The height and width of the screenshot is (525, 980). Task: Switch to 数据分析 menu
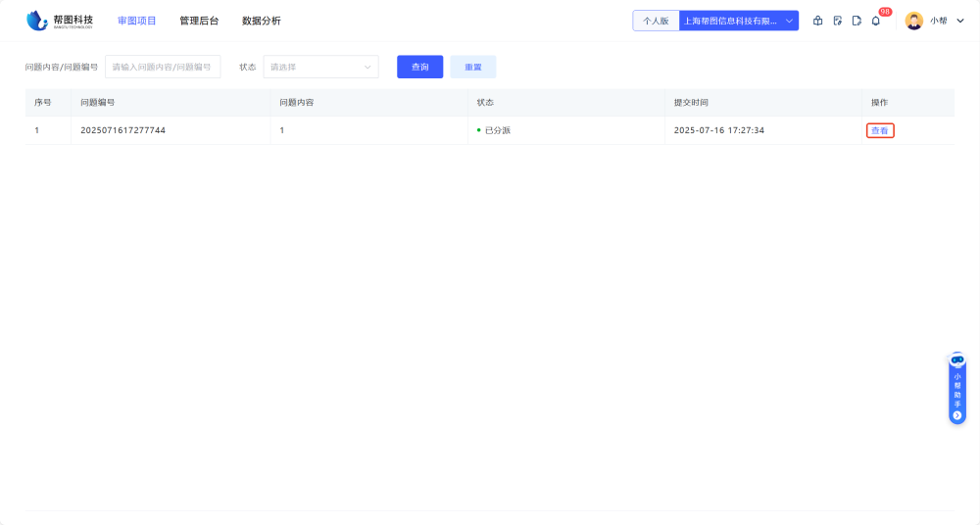pyautogui.click(x=261, y=21)
